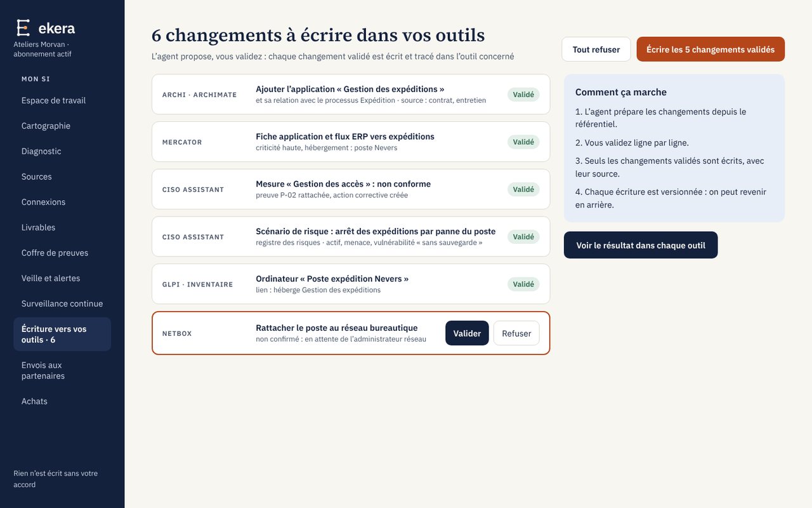Click the MERCATOR tool label

click(x=182, y=142)
